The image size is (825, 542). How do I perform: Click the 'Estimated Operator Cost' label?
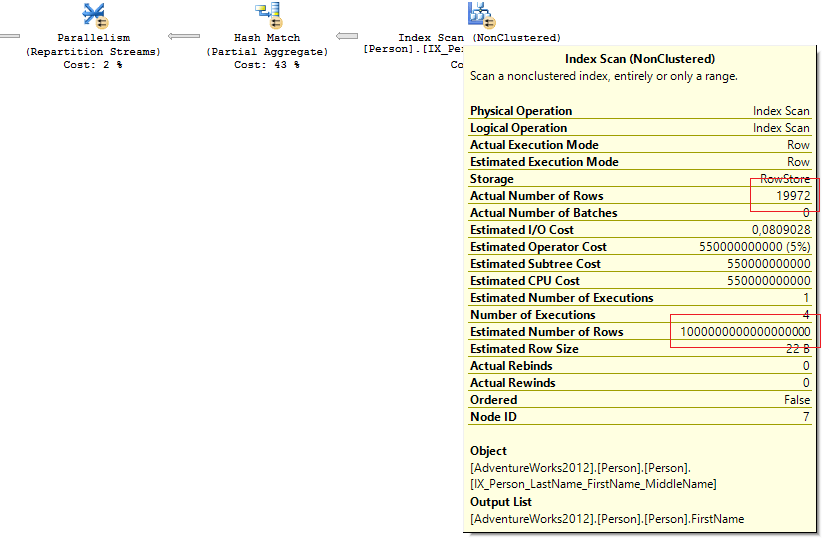tap(538, 247)
